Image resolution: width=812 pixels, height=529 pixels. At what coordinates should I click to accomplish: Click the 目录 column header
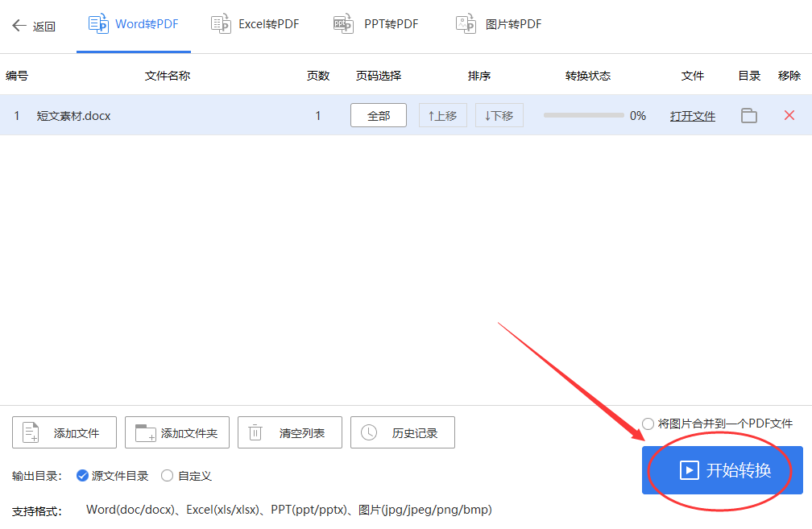tap(749, 76)
